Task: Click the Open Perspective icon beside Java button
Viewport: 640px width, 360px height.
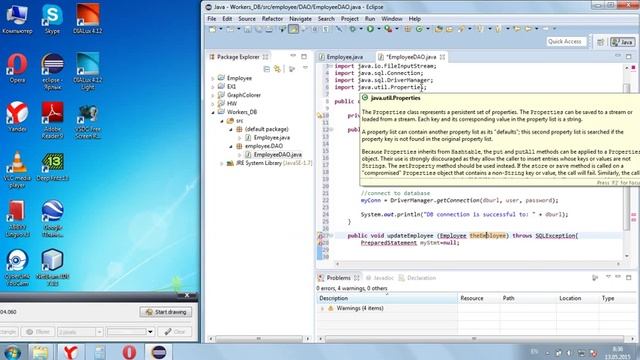Action: [600, 42]
